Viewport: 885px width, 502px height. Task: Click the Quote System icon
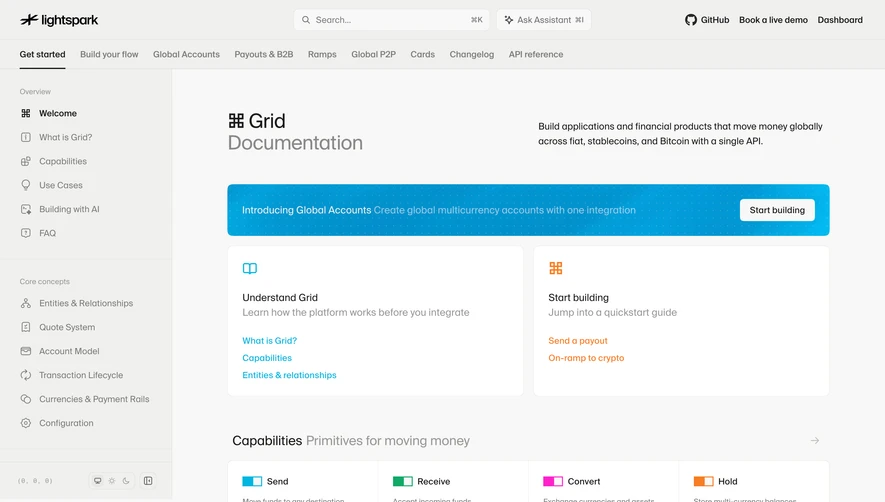26,328
